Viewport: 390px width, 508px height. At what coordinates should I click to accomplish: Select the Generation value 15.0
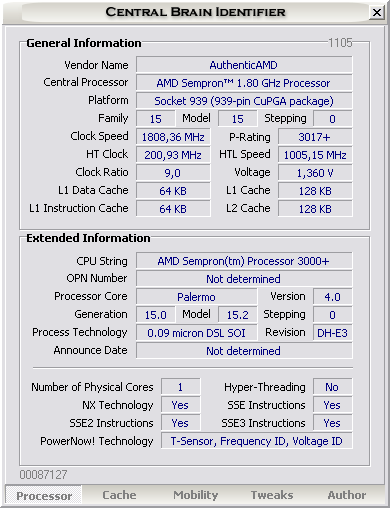pyautogui.click(x=155, y=315)
